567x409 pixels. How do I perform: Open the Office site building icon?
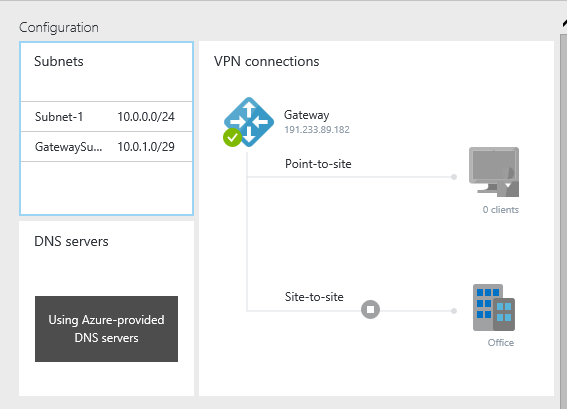click(x=494, y=307)
